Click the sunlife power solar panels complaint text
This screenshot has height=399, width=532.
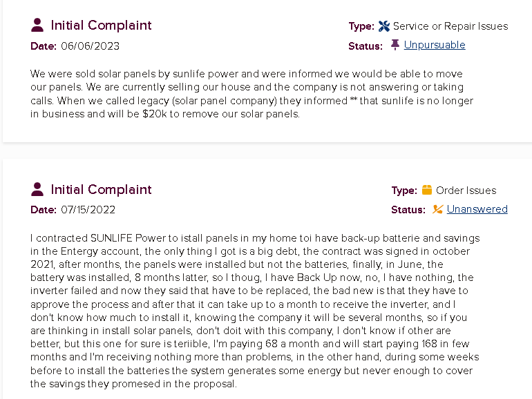tap(251, 94)
